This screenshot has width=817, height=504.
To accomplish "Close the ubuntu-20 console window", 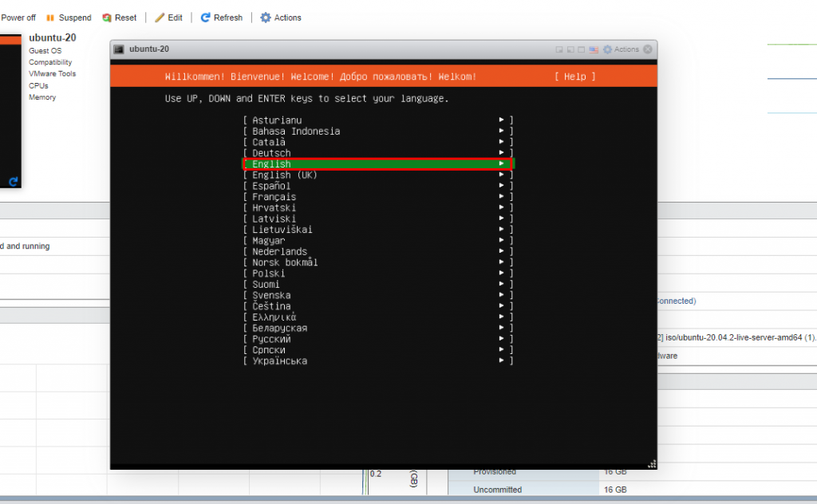I will [x=648, y=49].
